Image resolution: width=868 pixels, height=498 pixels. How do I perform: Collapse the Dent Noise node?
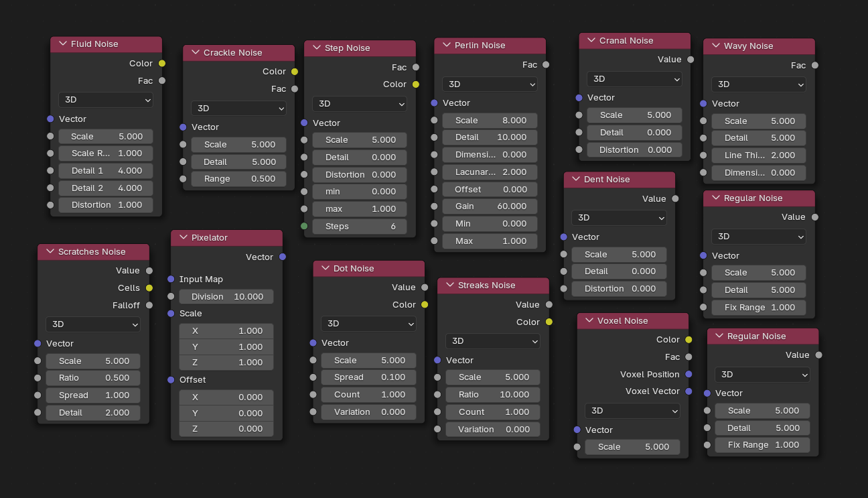[x=576, y=180]
